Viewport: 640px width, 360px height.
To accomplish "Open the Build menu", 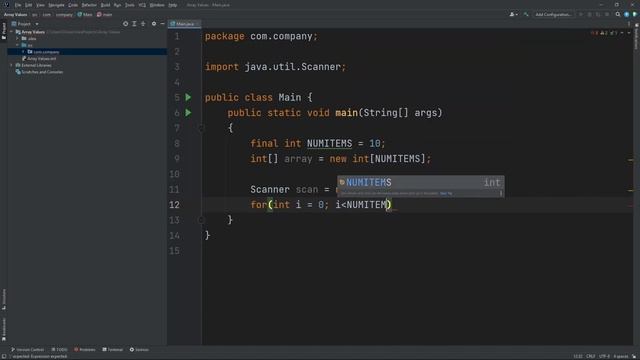I will (105, 5).
